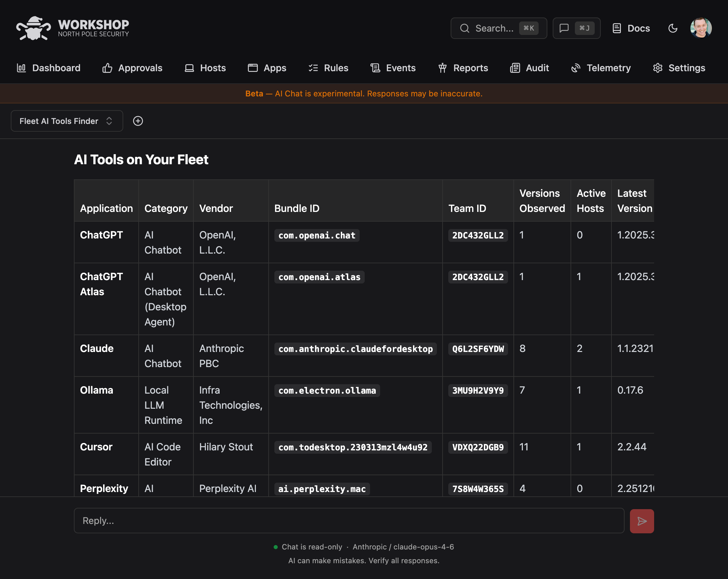Open the Settings page
Viewport: 728px width, 579px height.
point(679,68)
